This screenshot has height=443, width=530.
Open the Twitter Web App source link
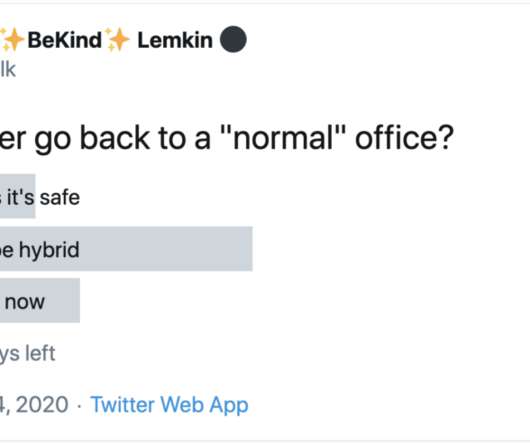point(169,405)
